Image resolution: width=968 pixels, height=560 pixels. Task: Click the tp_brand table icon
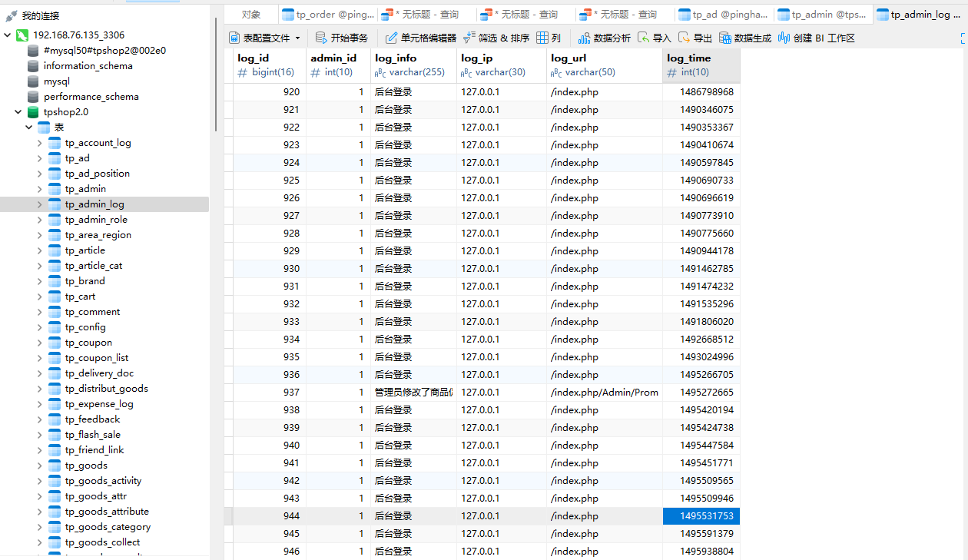(x=55, y=281)
